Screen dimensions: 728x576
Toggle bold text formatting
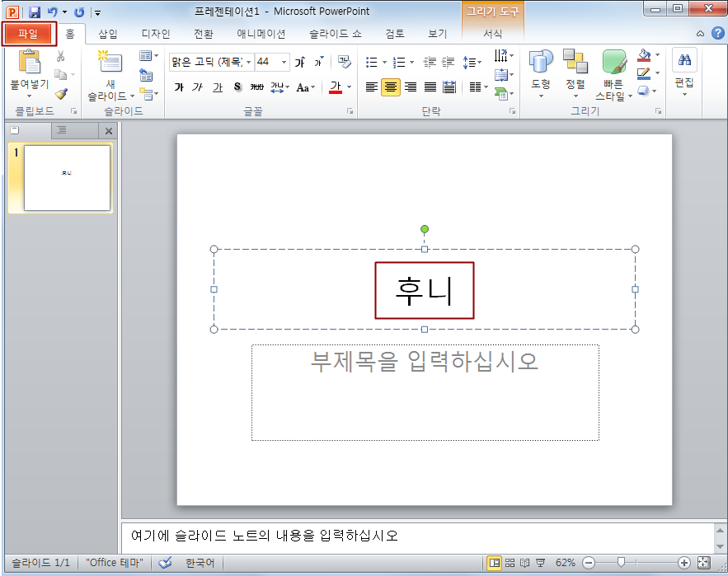pyautogui.click(x=179, y=87)
